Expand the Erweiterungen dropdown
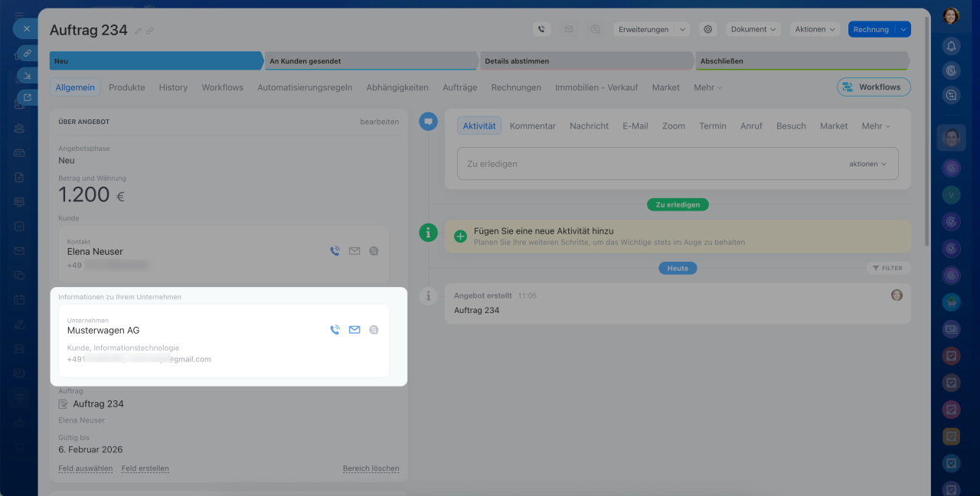The height and width of the screenshot is (496, 980). point(651,29)
